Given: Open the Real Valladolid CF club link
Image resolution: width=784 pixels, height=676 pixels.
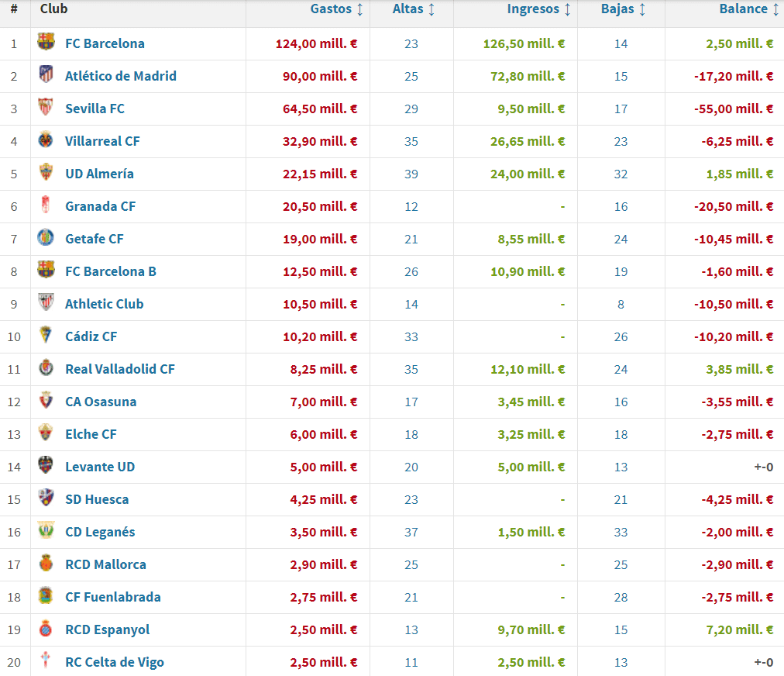Looking at the screenshot, I should click(120, 369).
